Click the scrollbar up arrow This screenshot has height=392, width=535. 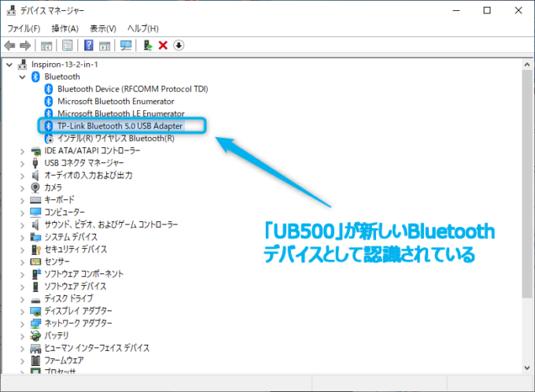[x=527, y=65]
